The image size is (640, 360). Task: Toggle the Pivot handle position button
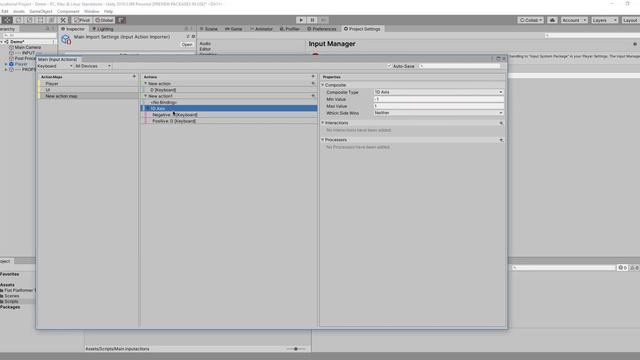(x=82, y=20)
